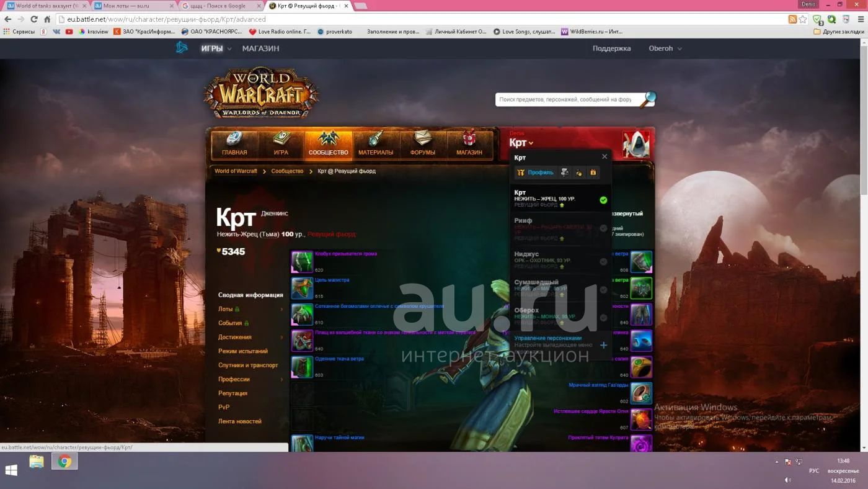Reload the page

click(x=33, y=19)
